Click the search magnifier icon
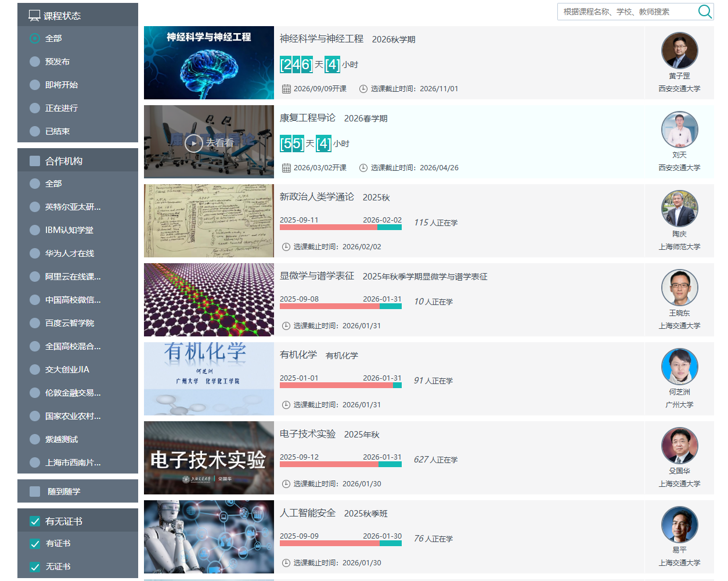728x581 pixels. pos(705,12)
